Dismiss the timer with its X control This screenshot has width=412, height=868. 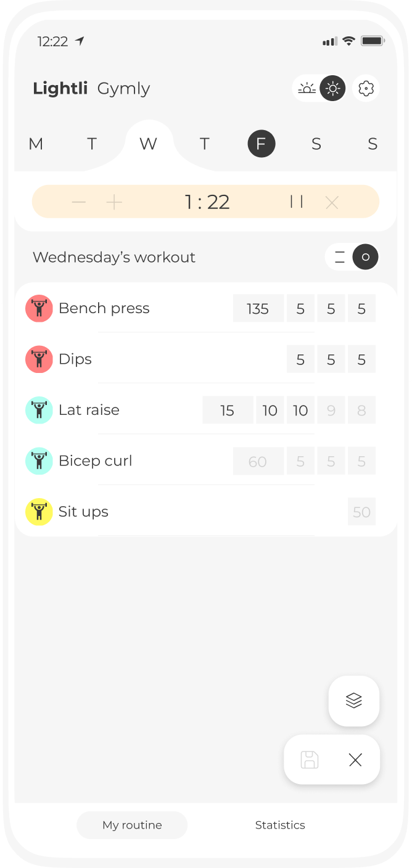click(332, 202)
